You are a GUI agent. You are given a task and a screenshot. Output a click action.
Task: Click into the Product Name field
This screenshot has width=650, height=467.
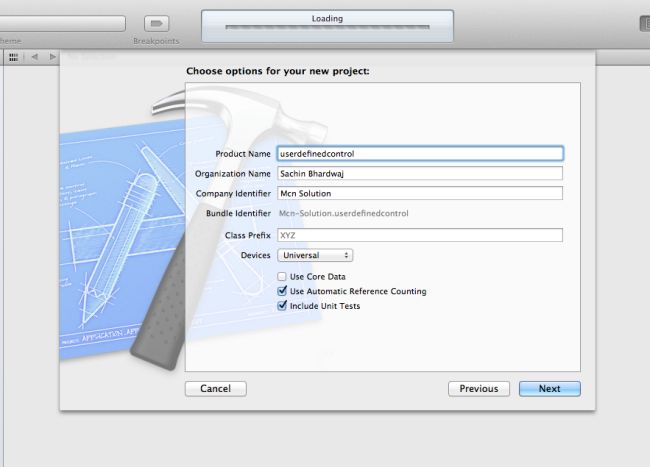tap(420, 154)
